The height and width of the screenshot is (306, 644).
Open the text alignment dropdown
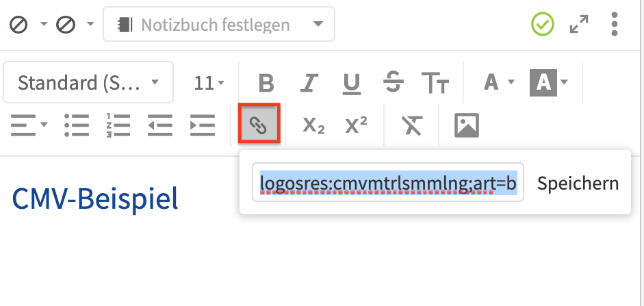click(x=29, y=125)
